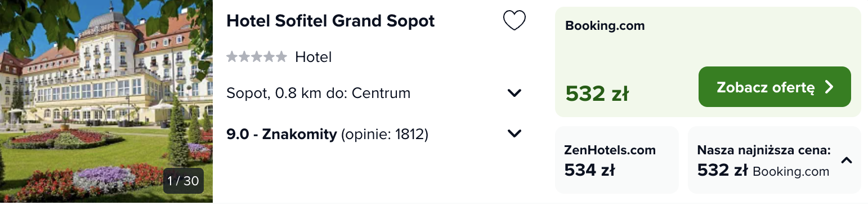868x205 pixels.
Task: Collapse the lowest price panel with up chevron
Action: click(847, 161)
